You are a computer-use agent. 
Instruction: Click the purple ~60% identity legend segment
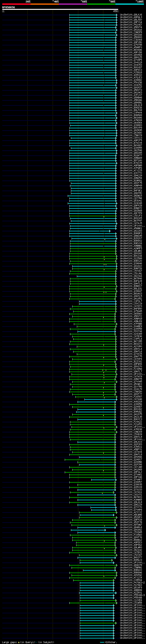(x=73, y=4)
